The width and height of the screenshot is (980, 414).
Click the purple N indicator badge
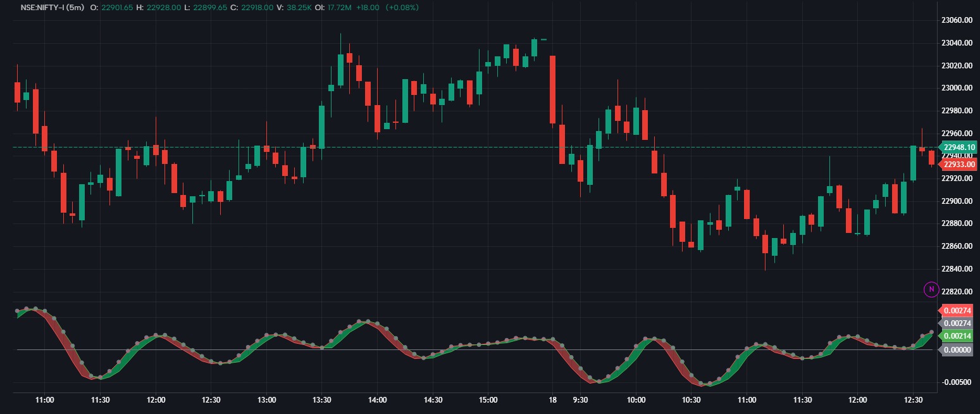[931, 289]
